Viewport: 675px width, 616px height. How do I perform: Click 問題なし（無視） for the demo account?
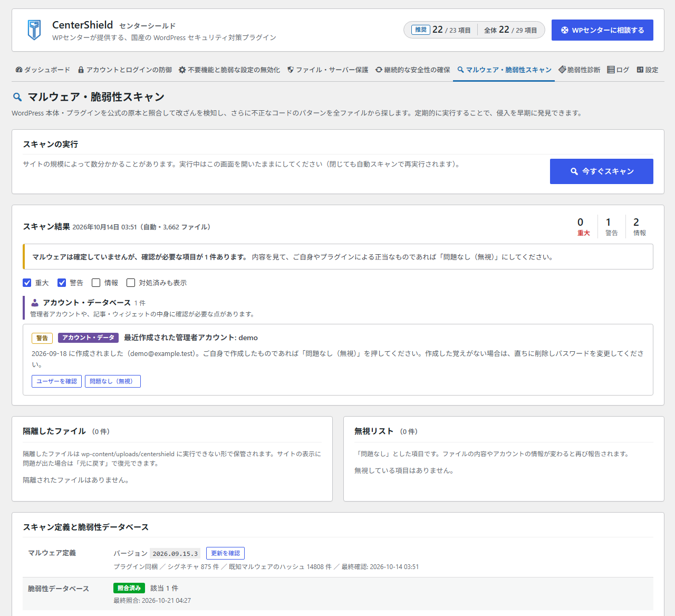point(113,381)
